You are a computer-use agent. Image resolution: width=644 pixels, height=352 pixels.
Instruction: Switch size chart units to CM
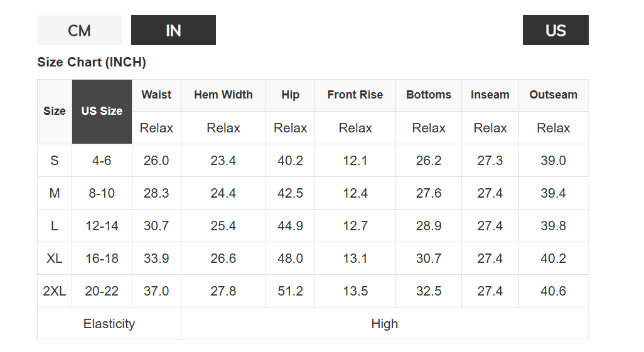click(79, 30)
